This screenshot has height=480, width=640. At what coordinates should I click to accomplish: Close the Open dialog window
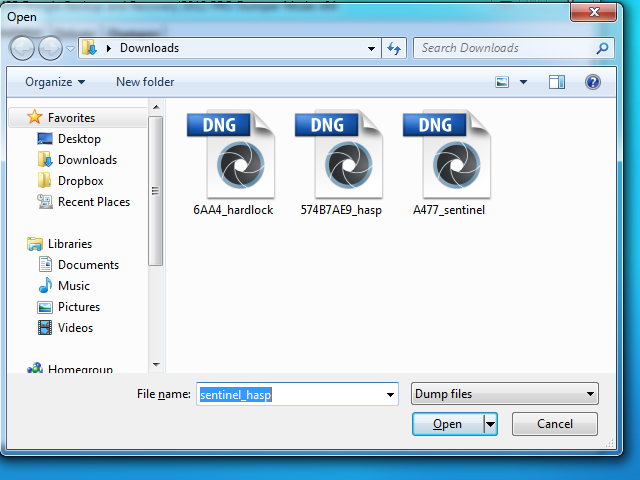tap(593, 12)
